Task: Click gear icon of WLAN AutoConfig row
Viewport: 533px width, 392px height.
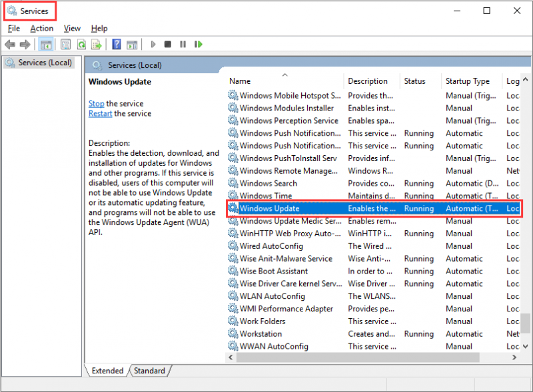Action: pos(233,296)
